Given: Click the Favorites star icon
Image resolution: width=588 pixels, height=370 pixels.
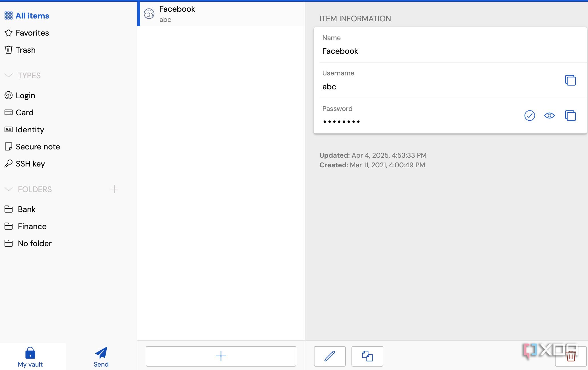Looking at the screenshot, I should (9, 33).
